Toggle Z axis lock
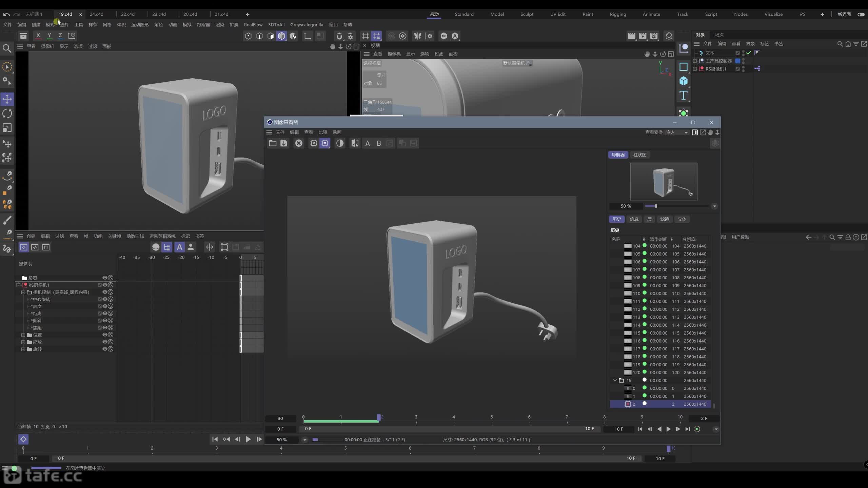 pyautogui.click(x=60, y=36)
